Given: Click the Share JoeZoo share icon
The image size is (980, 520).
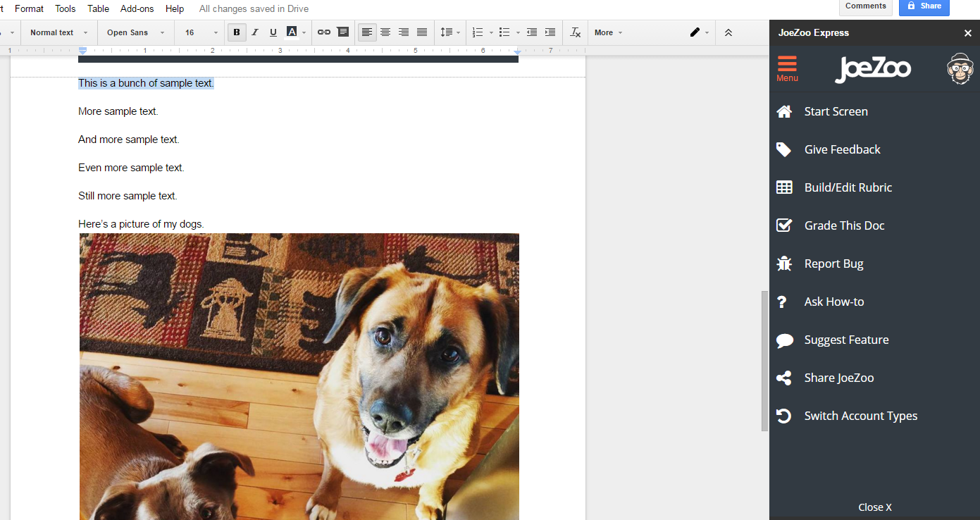Looking at the screenshot, I should (784, 378).
